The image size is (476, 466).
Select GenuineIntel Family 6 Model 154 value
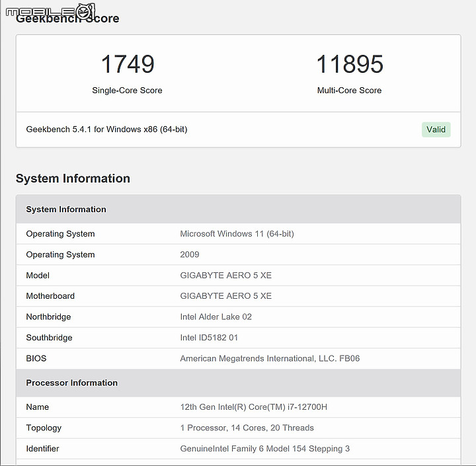(x=264, y=448)
